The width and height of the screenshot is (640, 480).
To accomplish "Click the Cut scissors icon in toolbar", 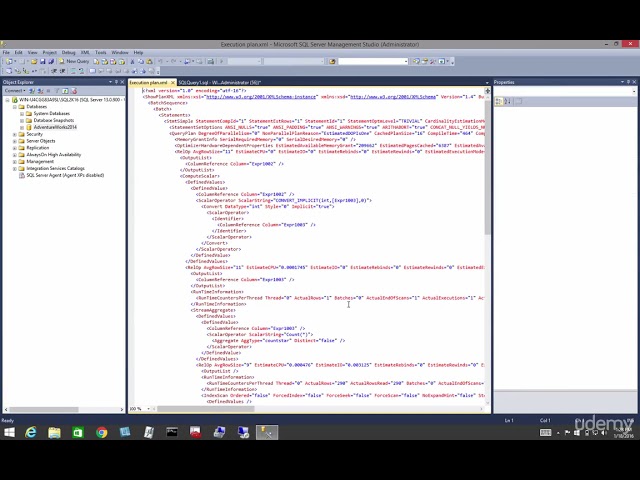I will tap(132, 61).
